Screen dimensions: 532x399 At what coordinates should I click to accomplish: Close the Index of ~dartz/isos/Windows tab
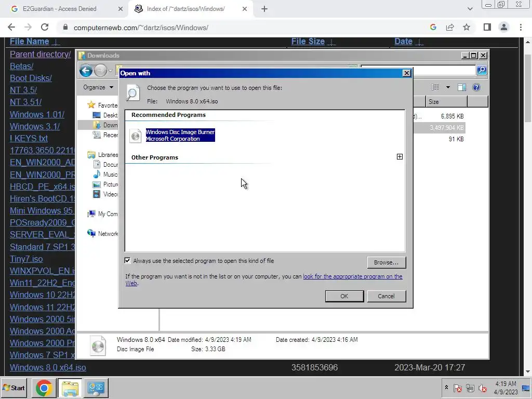pos(245,9)
